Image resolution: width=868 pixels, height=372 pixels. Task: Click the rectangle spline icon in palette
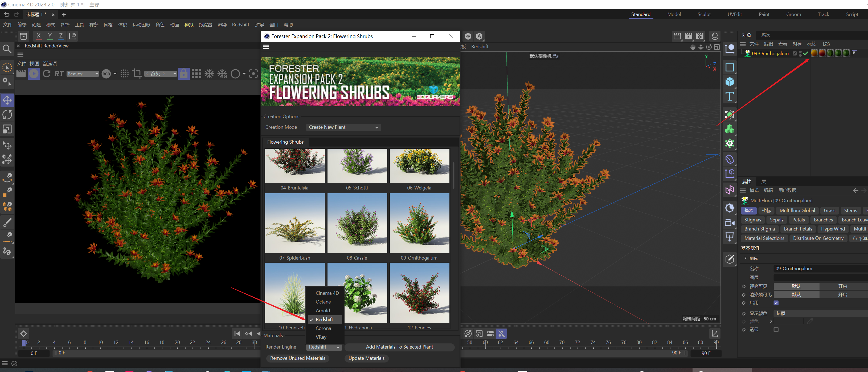[x=730, y=67]
